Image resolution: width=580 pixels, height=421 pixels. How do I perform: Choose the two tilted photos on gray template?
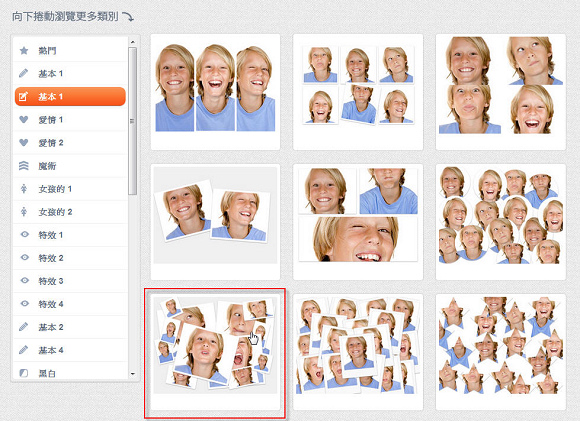point(215,222)
